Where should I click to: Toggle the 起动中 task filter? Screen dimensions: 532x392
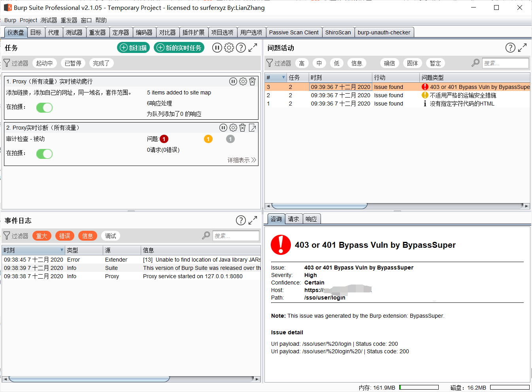click(44, 63)
